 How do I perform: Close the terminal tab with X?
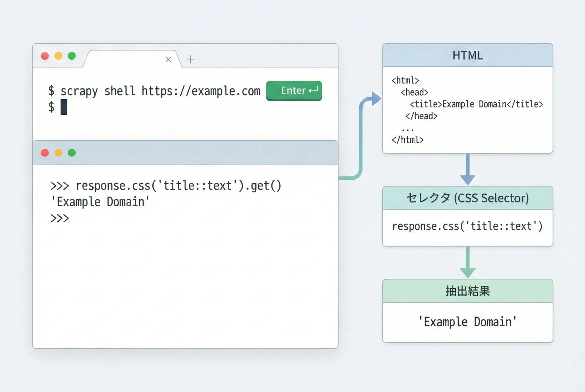pyautogui.click(x=168, y=59)
